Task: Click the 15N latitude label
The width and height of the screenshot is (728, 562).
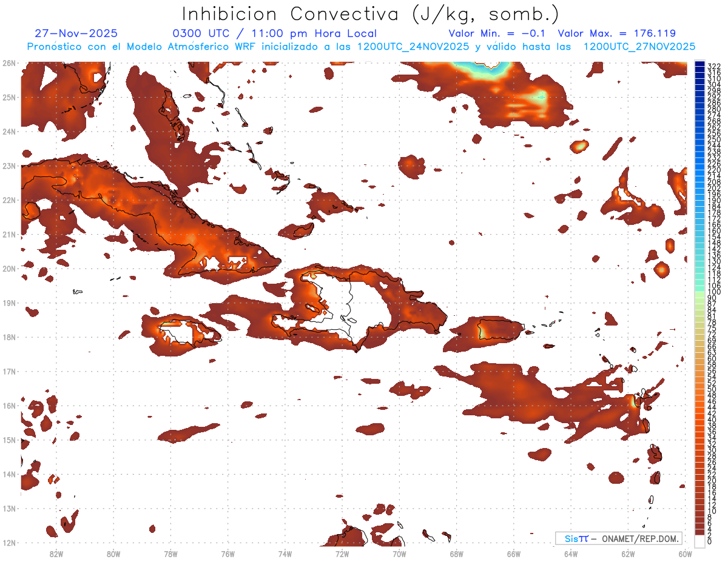Action: [9, 440]
